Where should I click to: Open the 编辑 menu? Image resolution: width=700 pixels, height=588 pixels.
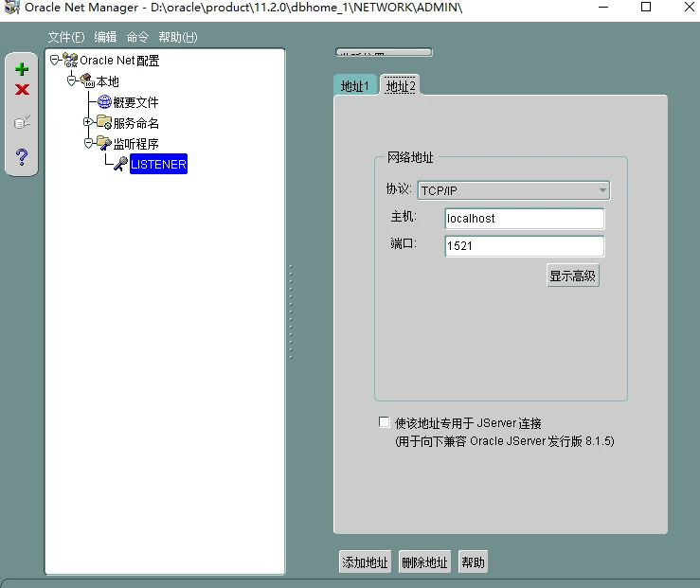105,37
